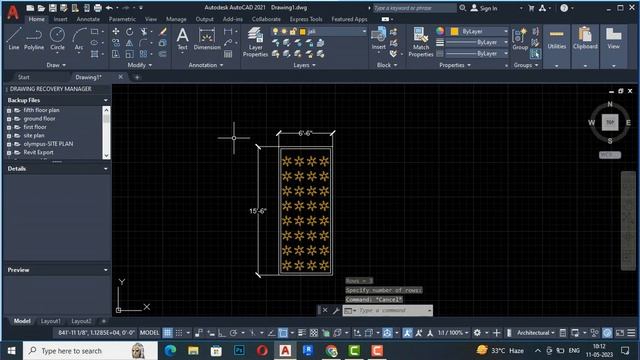The image size is (640, 360).
Task: Click the Open folder icon in quick access toolbar
Action: pos(41,8)
